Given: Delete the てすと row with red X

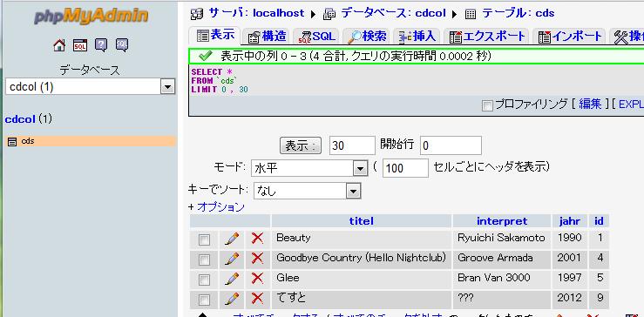Looking at the screenshot, I should [x=257, y=298].
